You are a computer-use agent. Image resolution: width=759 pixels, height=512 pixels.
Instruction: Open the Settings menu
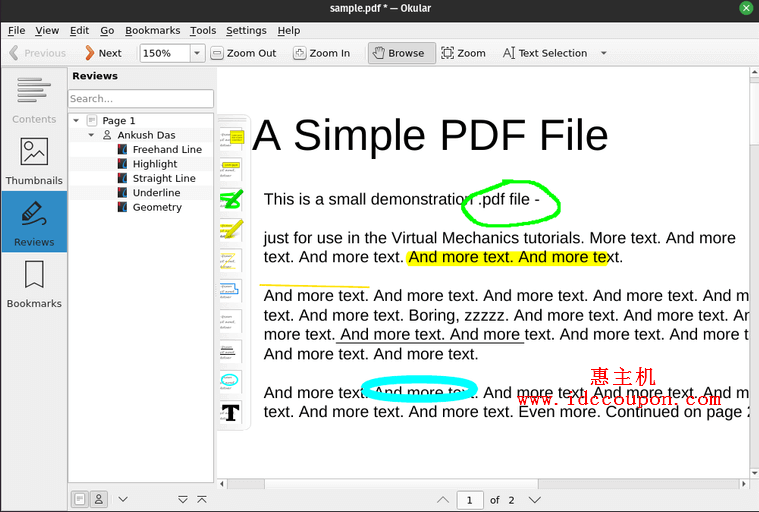click(246, 31)
